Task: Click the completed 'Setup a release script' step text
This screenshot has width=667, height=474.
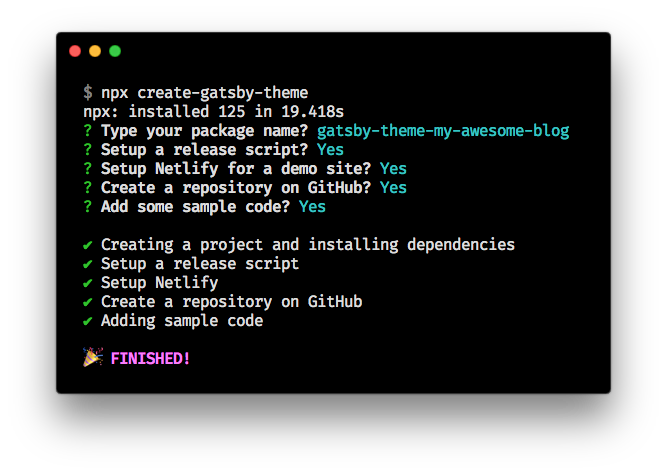Action: (200, 264)
